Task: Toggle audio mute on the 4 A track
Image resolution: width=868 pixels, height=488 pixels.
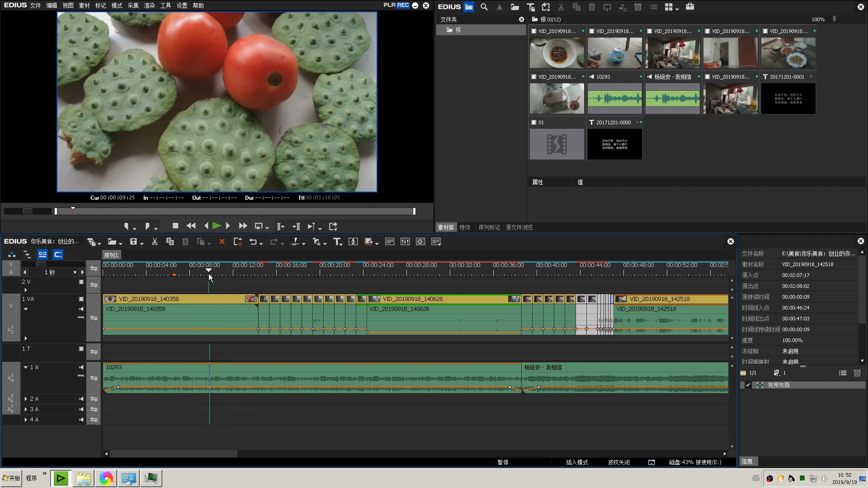Action: [81, 420]
